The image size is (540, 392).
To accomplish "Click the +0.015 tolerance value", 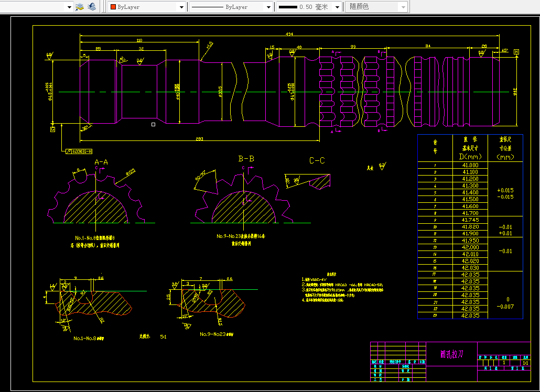I will pyautogui.click(x=505, y=190).
